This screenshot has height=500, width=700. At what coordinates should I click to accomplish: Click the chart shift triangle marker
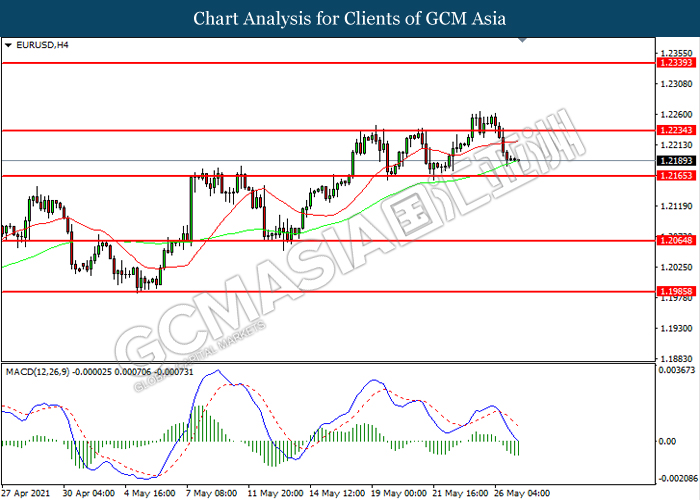pyautogui.click(x=522, y=40)
